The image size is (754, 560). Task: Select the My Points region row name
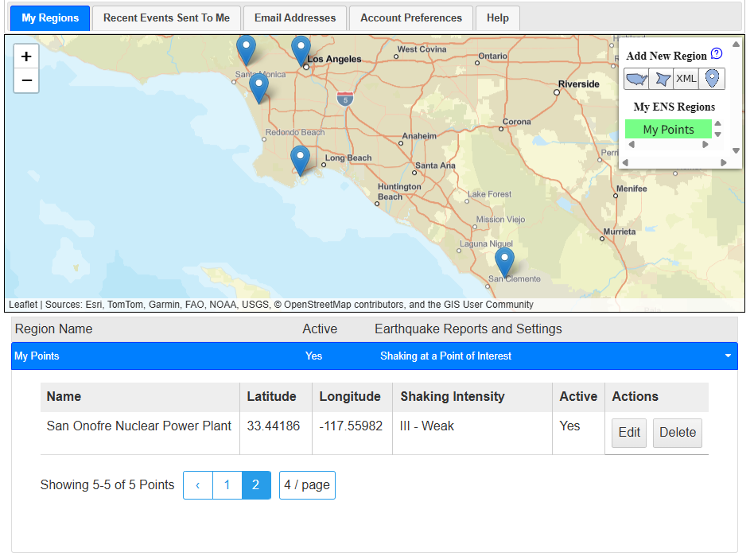pos(37,356)
